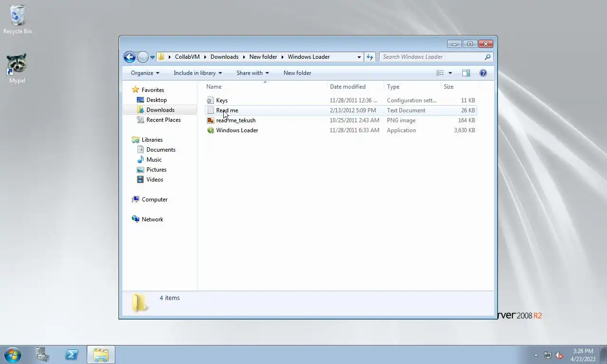607x364 pixels.
Task: Minimize the Explorer window
Action: (454, 44)
